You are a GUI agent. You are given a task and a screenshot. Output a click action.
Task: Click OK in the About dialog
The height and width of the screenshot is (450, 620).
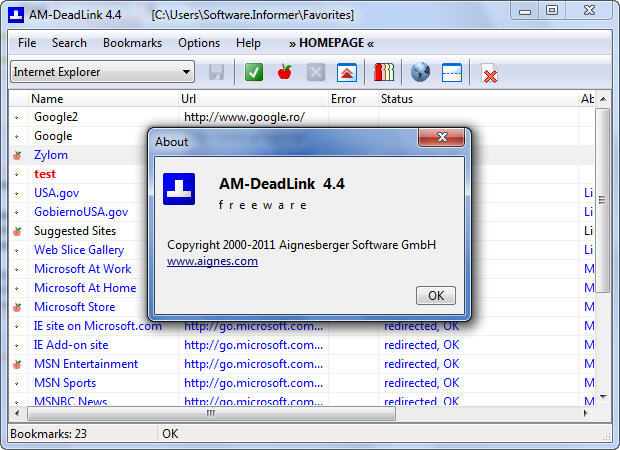pyautogui.click(x=436, y=295)
